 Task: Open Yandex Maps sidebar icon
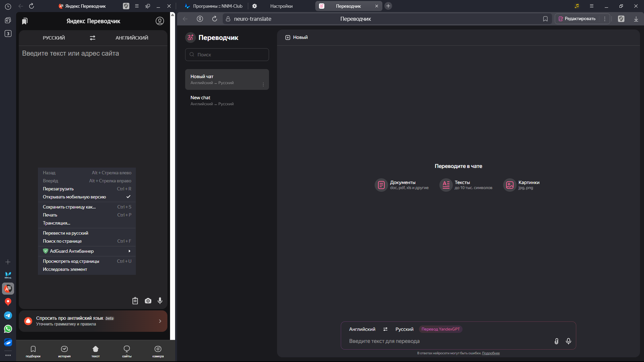pos(8,302)
